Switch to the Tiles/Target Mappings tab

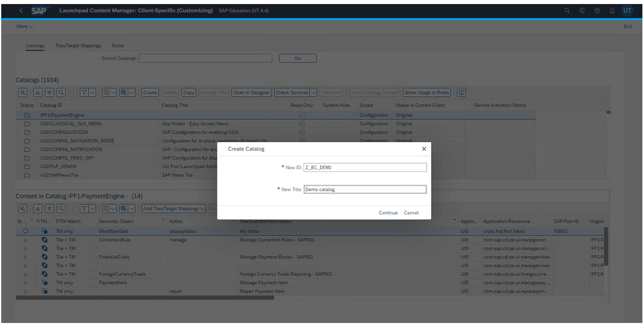pyautogui.click(x=78, y=46)
